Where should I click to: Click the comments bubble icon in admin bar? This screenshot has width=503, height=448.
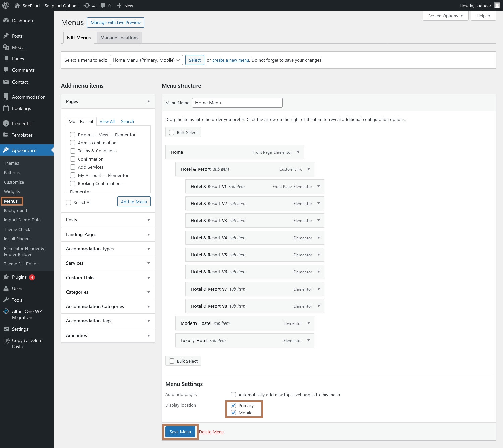pos(103,5)
